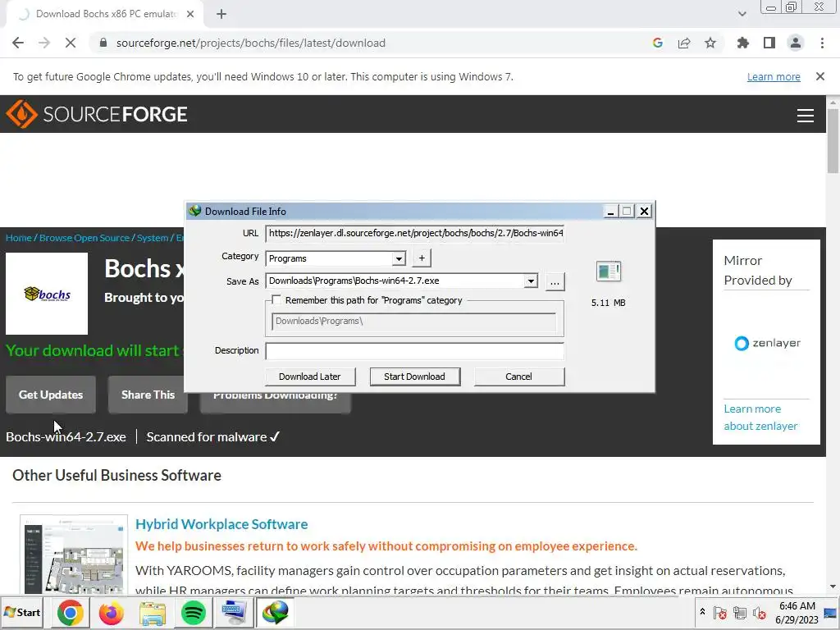Click the SourceForge logo
The height and width of the screenshot is (630, 840).
pos(97,113)
